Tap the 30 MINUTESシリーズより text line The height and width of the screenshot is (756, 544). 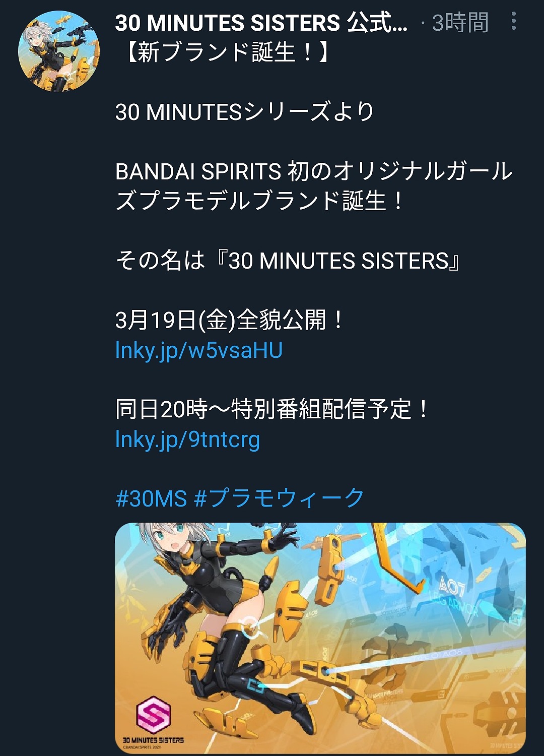point(245,112)
